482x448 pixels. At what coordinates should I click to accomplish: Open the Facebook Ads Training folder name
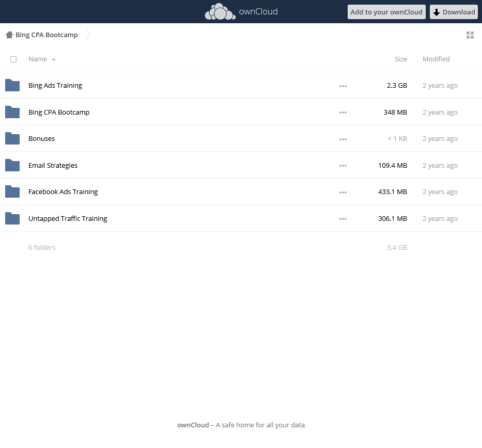[63, 191]
